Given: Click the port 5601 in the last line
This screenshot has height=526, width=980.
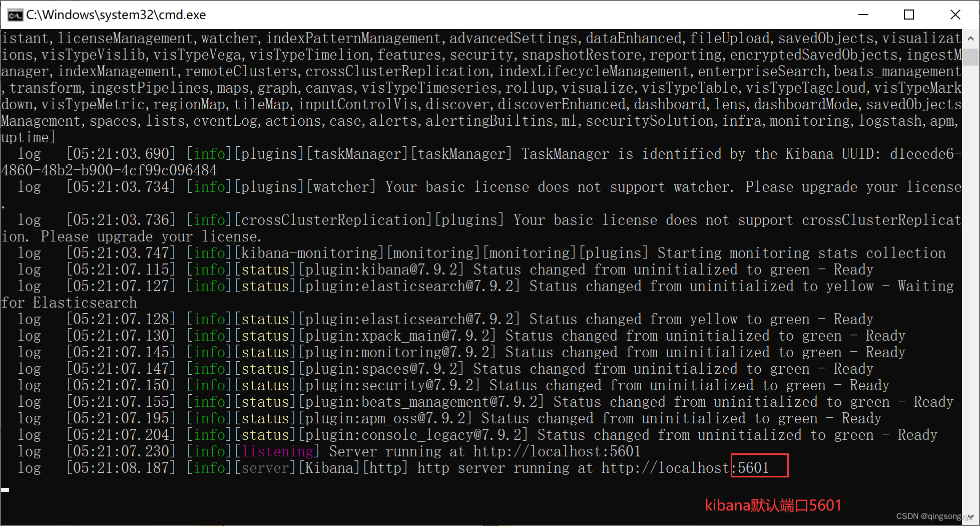Looking at the screenshot, I should click(753, 468).
